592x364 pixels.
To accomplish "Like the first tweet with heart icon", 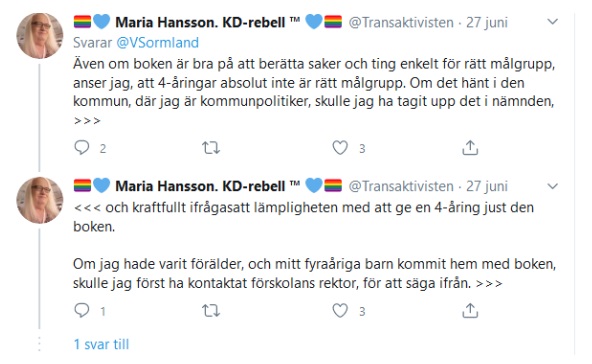I will point(340,148).
